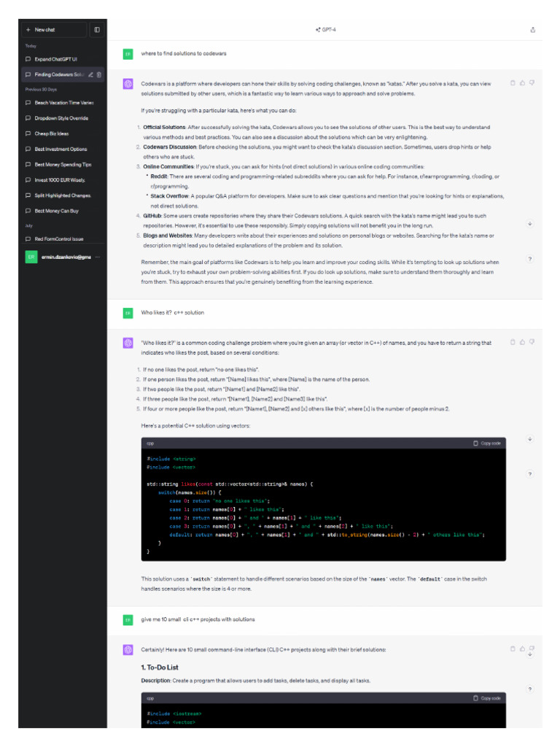Open the Split Highlighted Changes chat
This screenshot has height=747, width=560.
click(63, 196)
